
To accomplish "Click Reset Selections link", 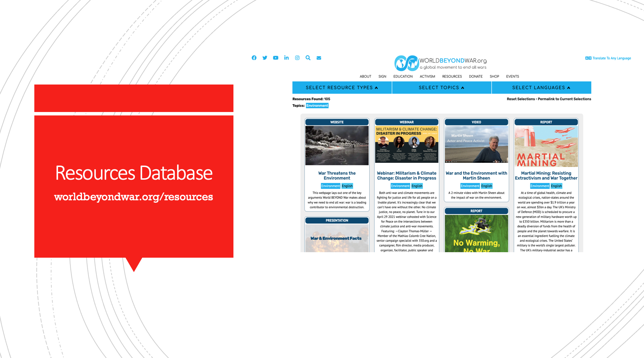I will (x=520, y=99).
